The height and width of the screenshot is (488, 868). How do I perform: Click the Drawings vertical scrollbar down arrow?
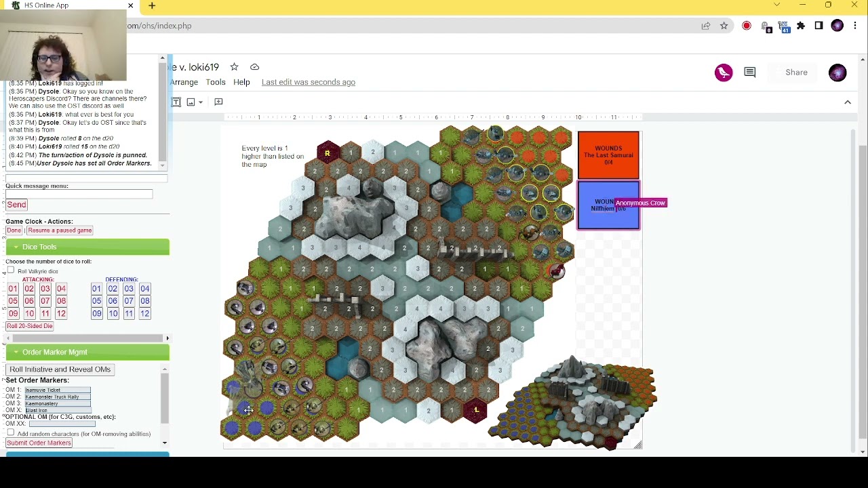863,451
